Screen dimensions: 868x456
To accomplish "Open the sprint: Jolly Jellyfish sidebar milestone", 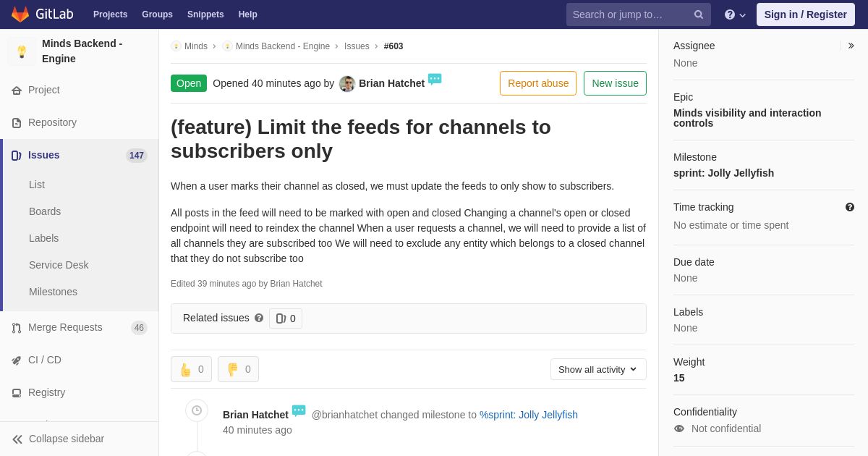I will click(723, 173).
